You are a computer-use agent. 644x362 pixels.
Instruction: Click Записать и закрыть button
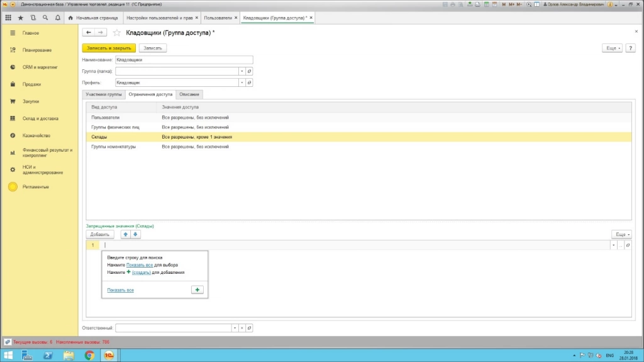click(109, 48)
